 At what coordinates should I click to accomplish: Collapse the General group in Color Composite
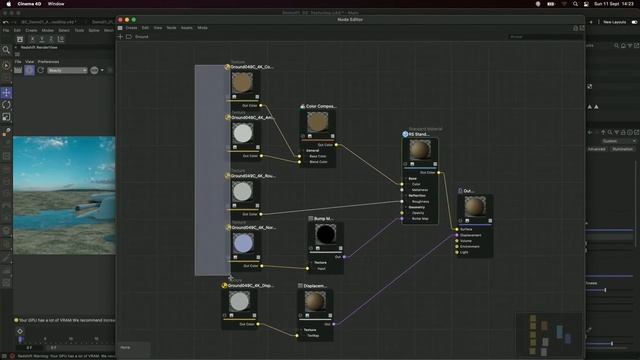click(303, 151)
